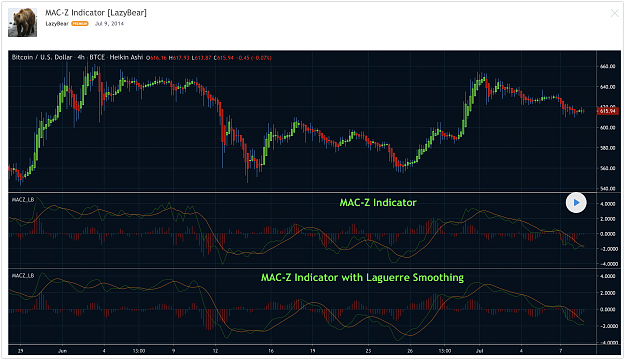The height and width of the screenshot is (360, 625).
Task: Click the '23' date on time axis
Action: pyautogui.click(x=368, y=351)
